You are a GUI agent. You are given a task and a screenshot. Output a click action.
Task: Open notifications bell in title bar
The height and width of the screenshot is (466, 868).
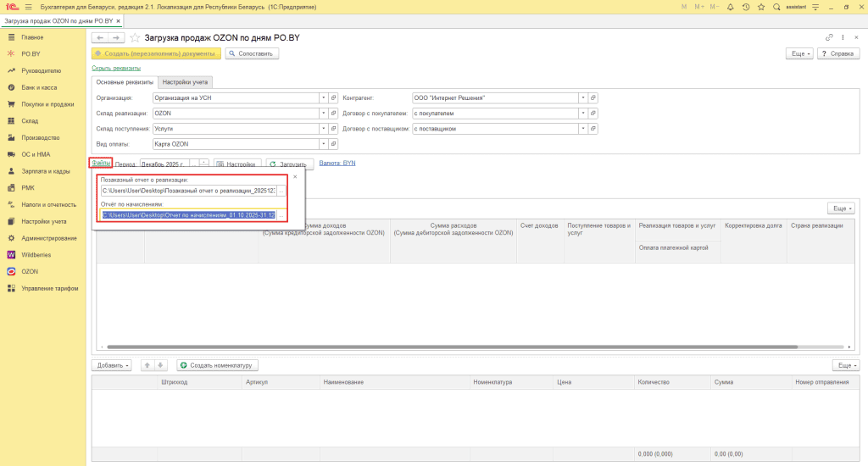730,7
